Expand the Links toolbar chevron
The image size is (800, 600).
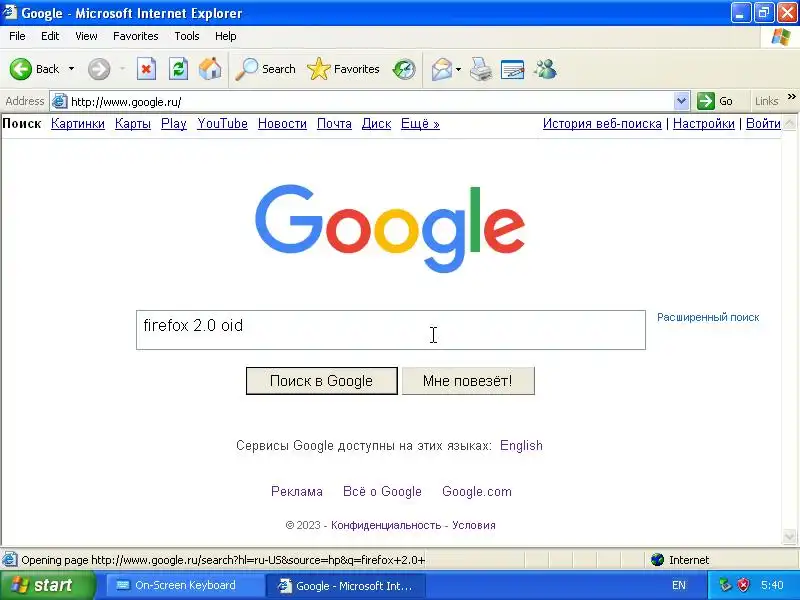coord(791,97)
